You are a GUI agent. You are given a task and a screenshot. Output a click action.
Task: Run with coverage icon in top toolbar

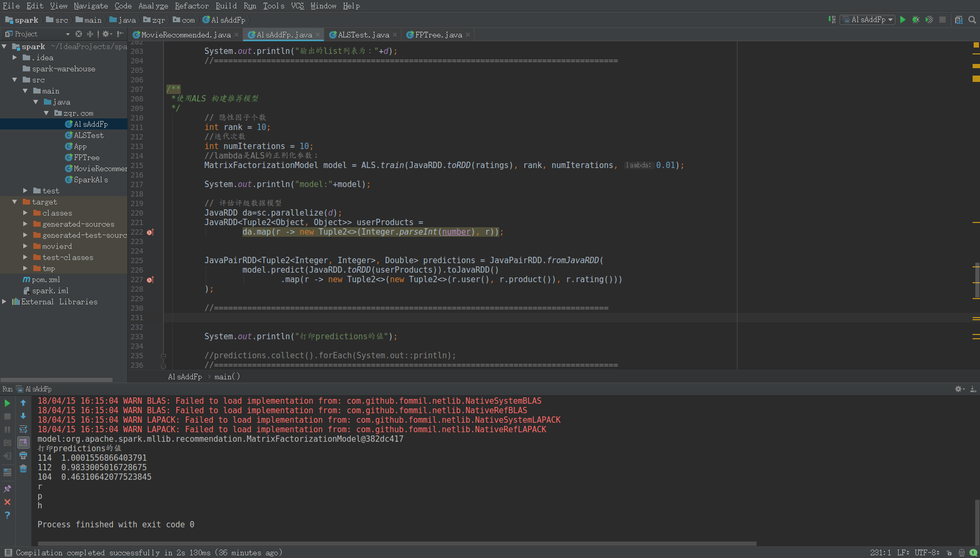(929, 20)
